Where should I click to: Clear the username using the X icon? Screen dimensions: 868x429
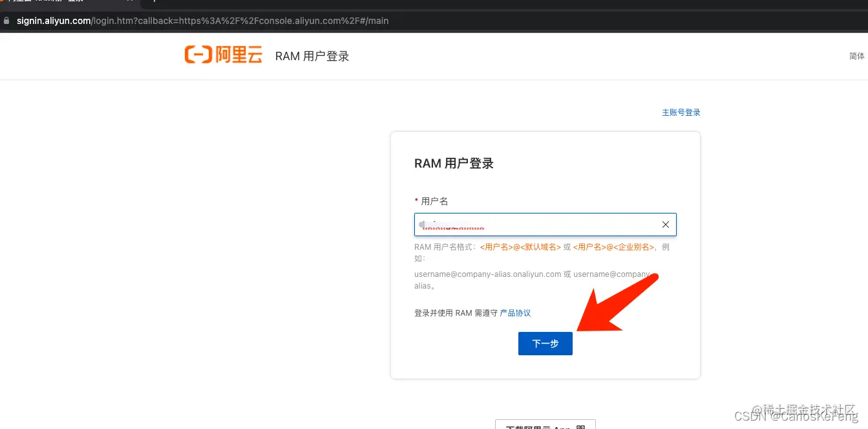(665, 224)
